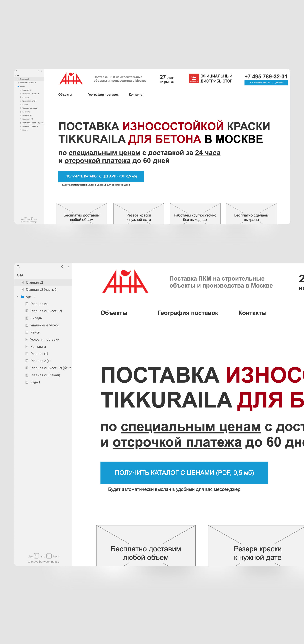This screenshot has width=304, height=644.
Task: Click the next page arrow in the larger sidebar
Action: pos(68,267)
